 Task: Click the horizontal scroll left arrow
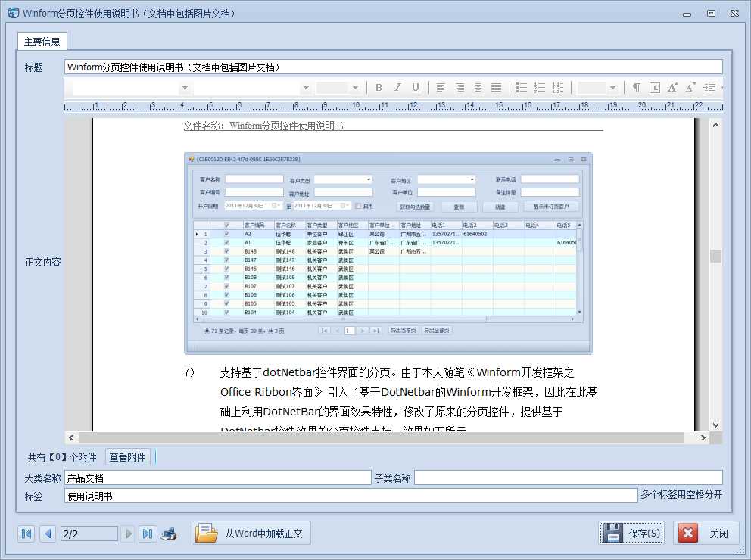click(x=71, y=437)
